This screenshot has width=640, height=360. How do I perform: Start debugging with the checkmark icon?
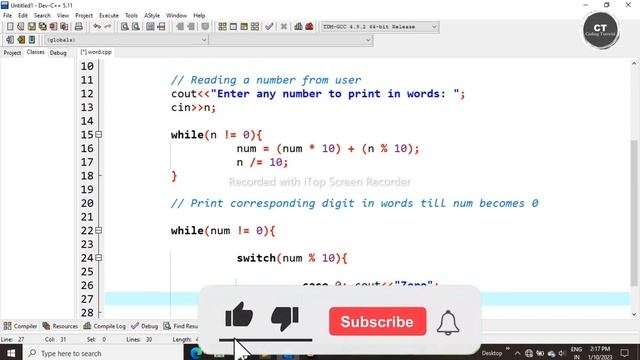(269, 27)
